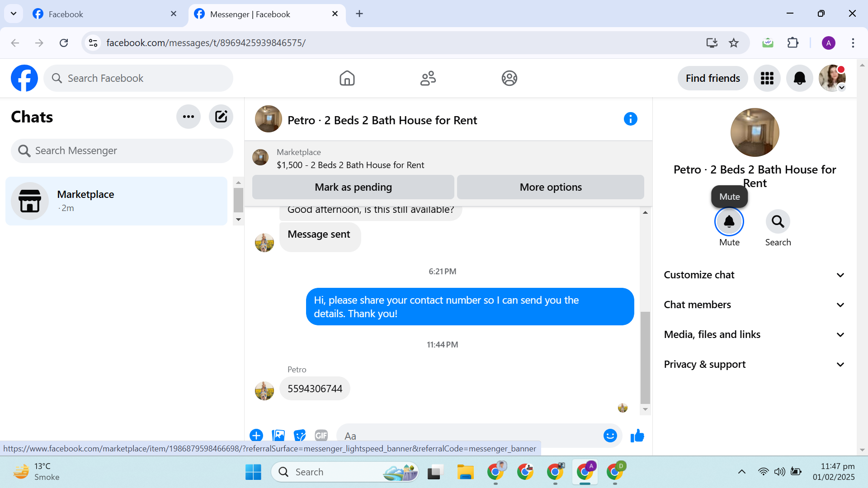Start a new message with the compose icon
The image size is (868, 488).
click(221, 117)
